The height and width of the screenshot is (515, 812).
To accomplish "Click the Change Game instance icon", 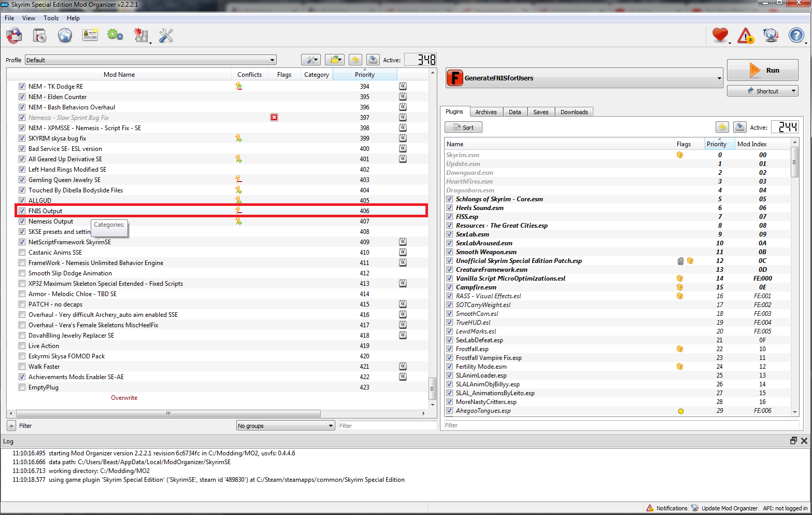I will (14, 36).
